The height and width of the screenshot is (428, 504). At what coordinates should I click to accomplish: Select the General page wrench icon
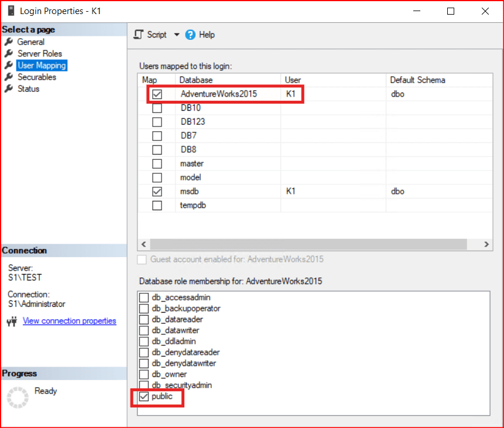9,42
